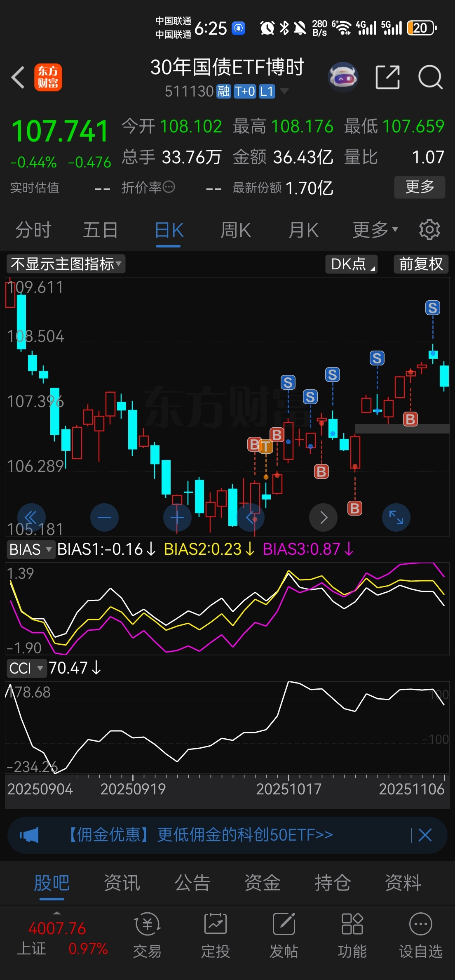
Task: Expand stock code dropdown triangle
Action: click(x=284, y=91)
